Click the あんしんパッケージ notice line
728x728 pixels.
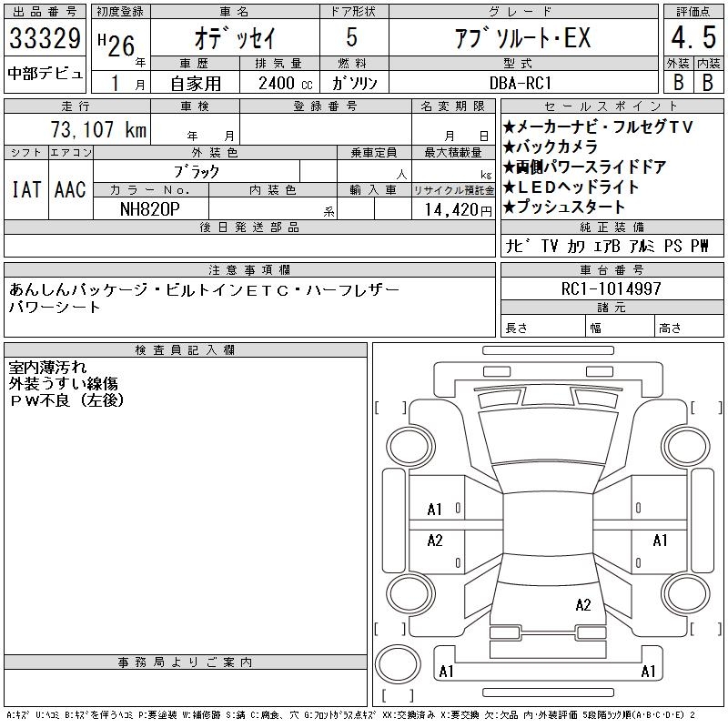[204, 289]
